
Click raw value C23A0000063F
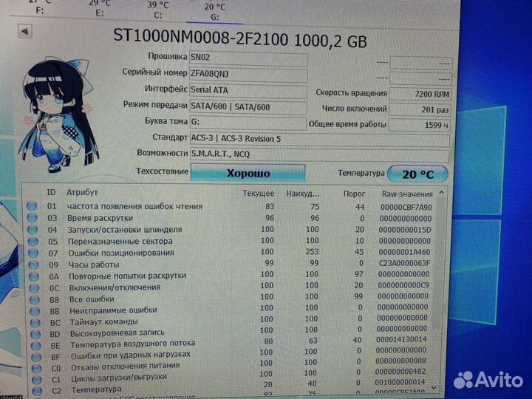tap(404, 263)
